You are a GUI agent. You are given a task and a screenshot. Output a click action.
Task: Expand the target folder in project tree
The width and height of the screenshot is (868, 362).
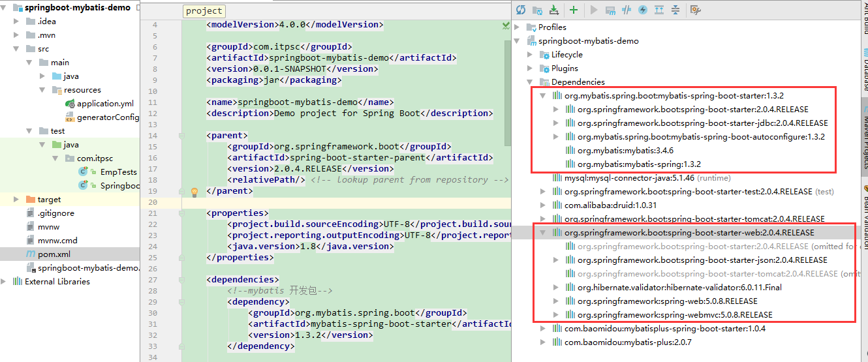click(x=16, y=200)
